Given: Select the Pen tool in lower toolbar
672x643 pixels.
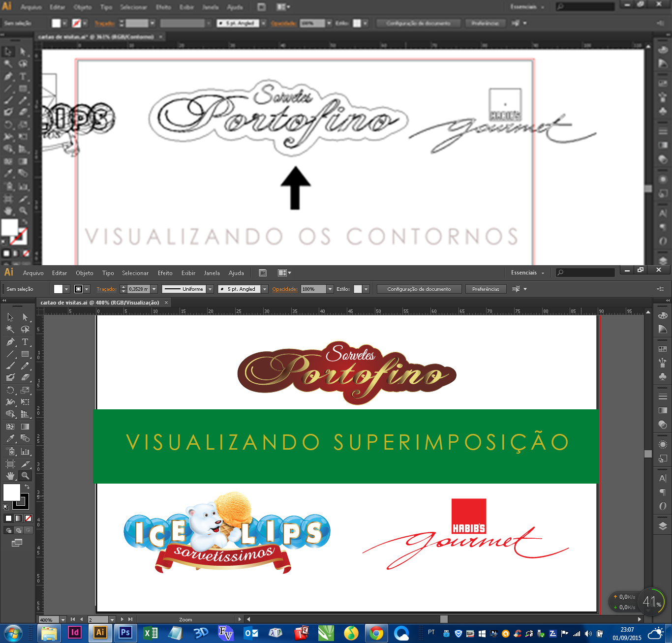Looking at the screenshot, I should [10, 341].
